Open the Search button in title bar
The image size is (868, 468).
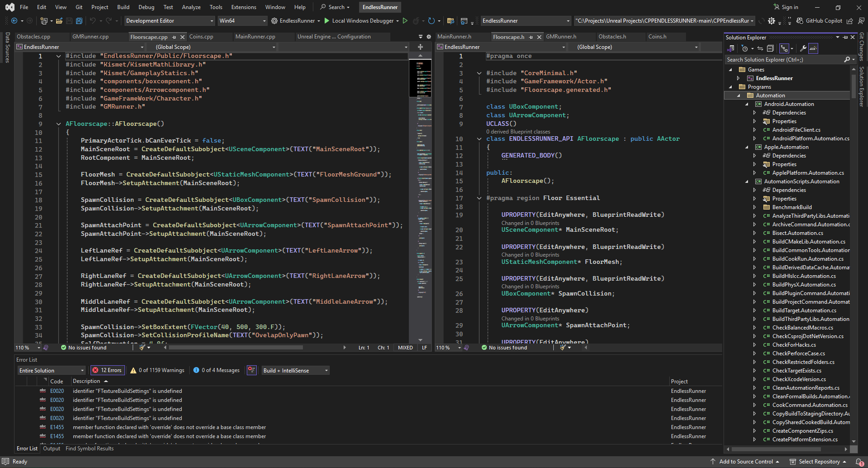[x=335, y=7]
